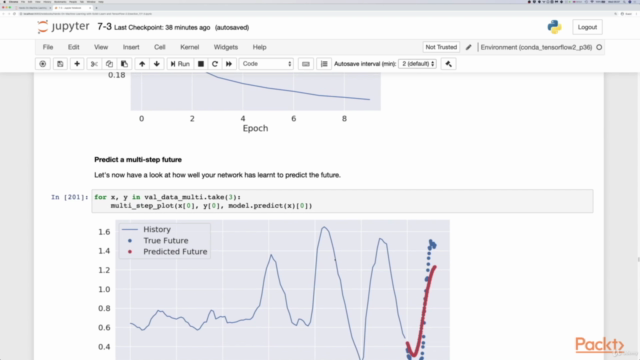Open the cell type Code dropdown
Image resolution: width=640 pixels, height=360 pixels.
266,64
